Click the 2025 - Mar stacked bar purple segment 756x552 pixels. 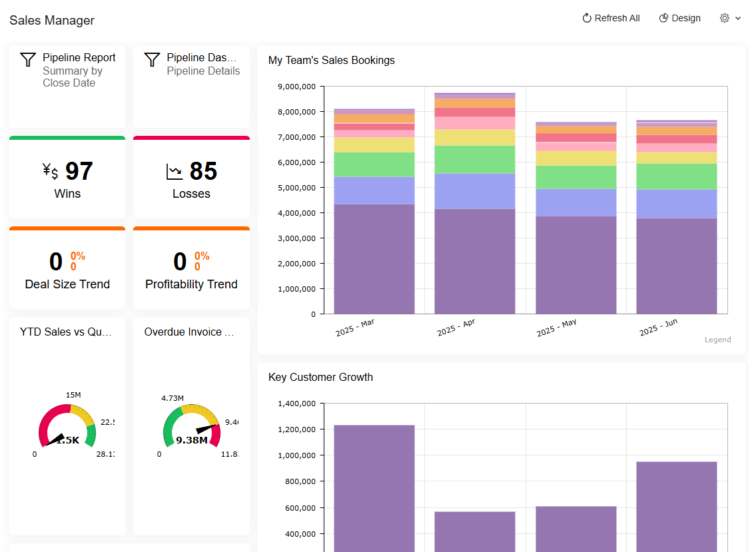tap(374, 259)
